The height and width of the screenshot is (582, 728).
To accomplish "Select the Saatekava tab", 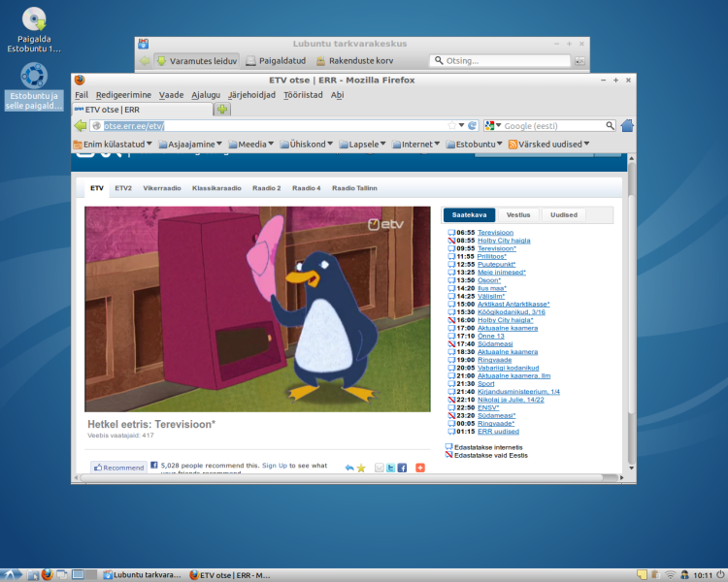I will click(x=469, y=215).
